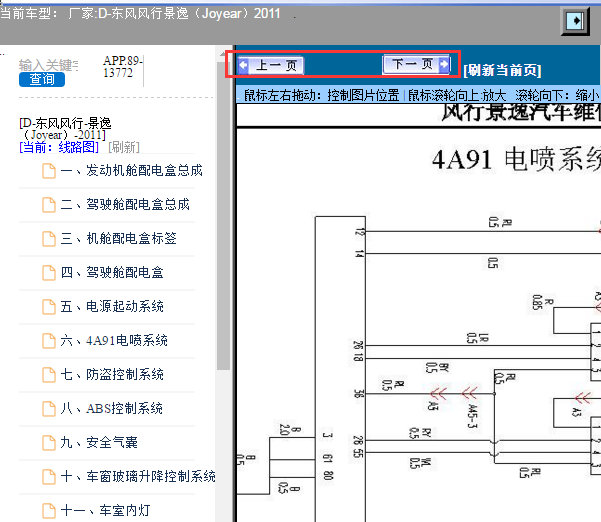Click the panel collapse arrow icon at top right

coord(575,20)
